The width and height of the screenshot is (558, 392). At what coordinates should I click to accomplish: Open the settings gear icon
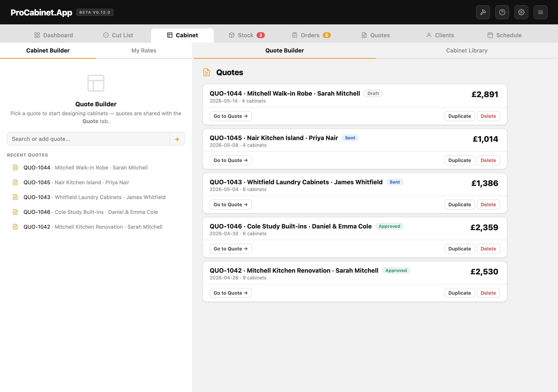point(521,12)
